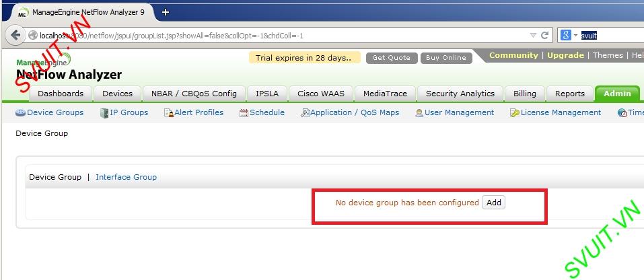Open the Device Groups icon link

tap(20, 112)
